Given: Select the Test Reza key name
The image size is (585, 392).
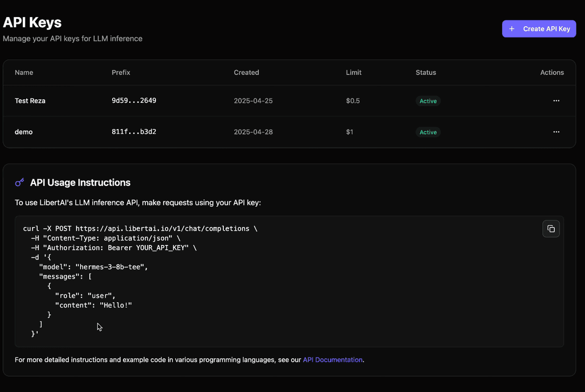Looking at the screenshot, I should (30, 101).
